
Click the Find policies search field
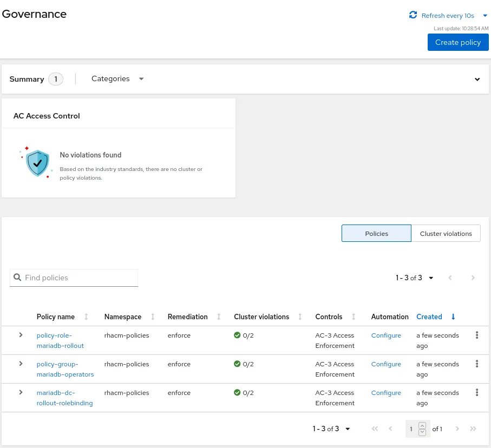click(74, 278)
